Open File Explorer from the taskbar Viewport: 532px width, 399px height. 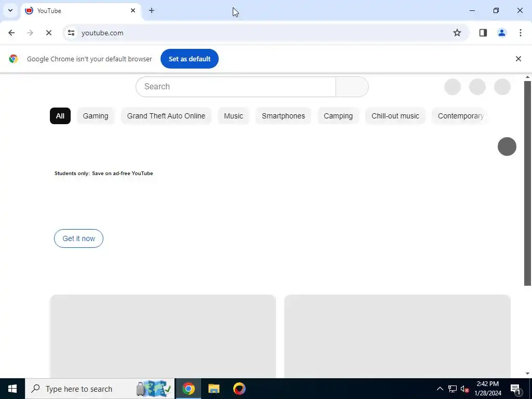pos(214,389)
